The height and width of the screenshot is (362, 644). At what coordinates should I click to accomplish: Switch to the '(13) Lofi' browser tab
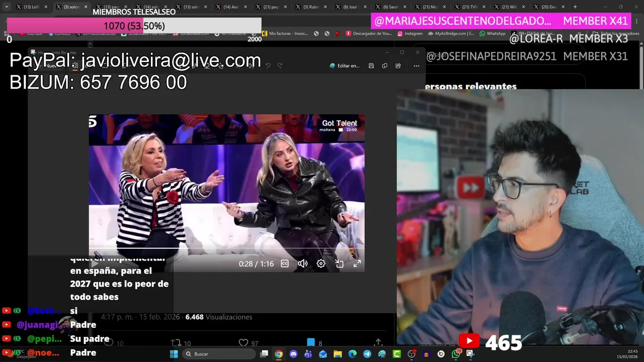point(32,7)
